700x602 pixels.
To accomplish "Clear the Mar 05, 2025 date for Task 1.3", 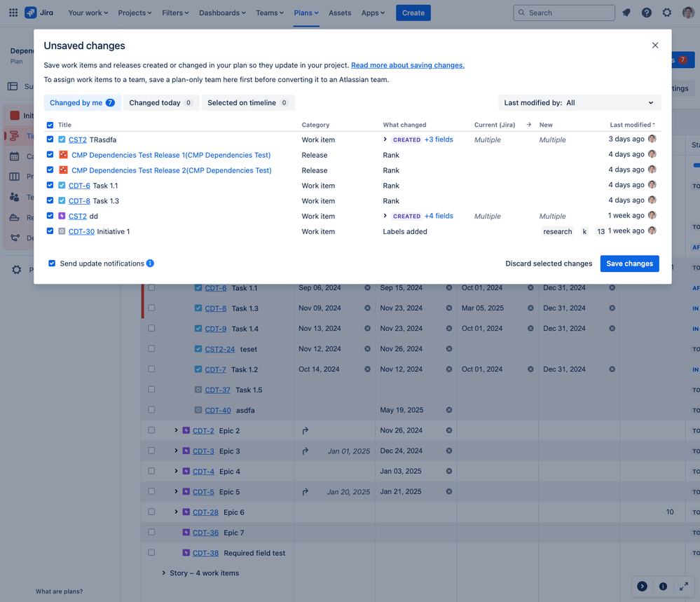I will click(531, 308).
